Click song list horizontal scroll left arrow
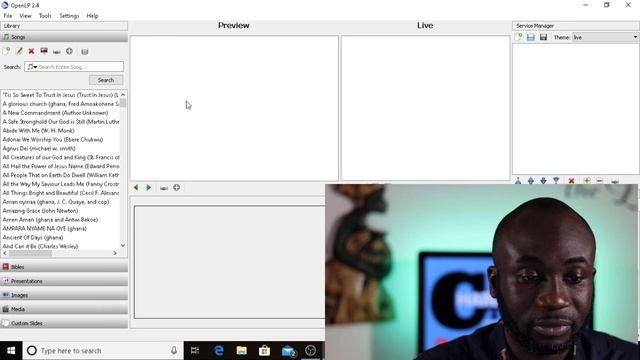The image size is (640, 360). click(x=5, y=253)
